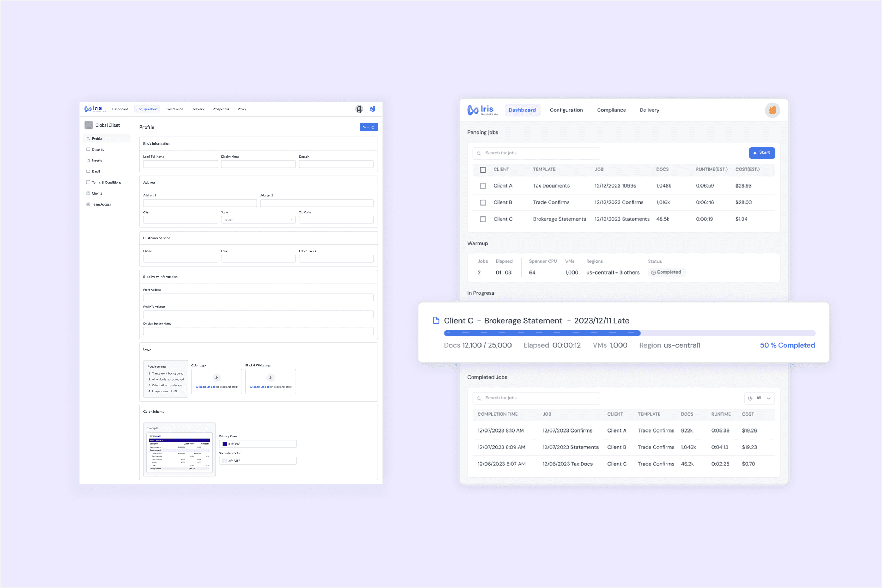882x588 pixels.
Task: Open Delivery tab in the Dashboard window
Action: pos(649,110)
